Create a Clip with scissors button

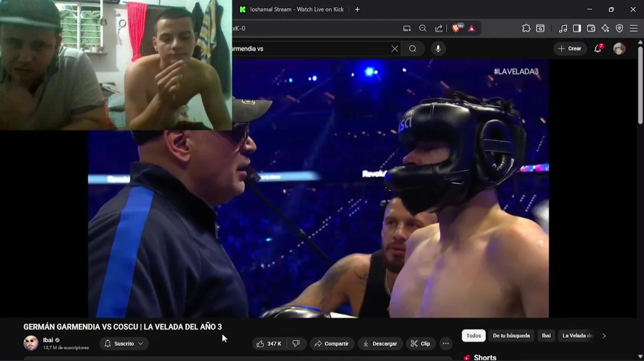tap(420, 343)
